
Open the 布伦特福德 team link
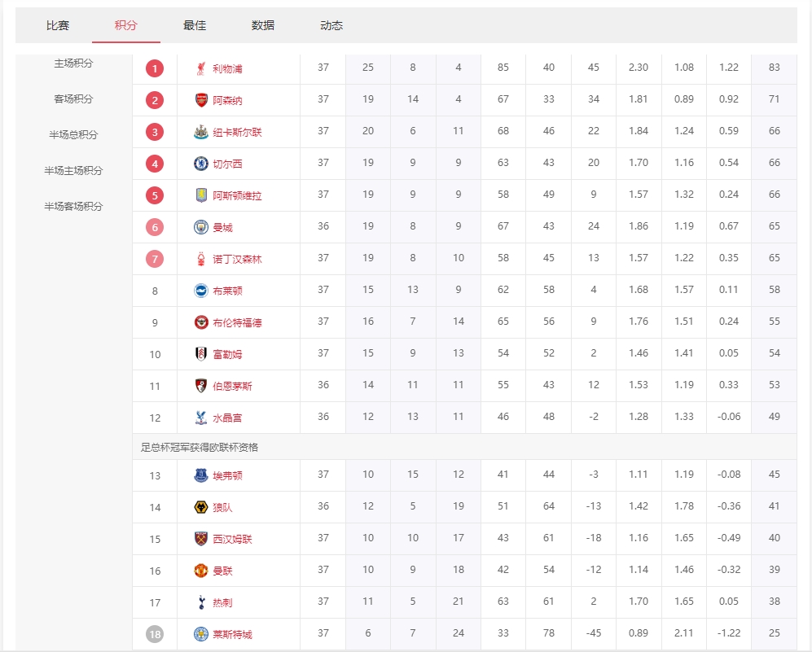click(x=237, y=323)
